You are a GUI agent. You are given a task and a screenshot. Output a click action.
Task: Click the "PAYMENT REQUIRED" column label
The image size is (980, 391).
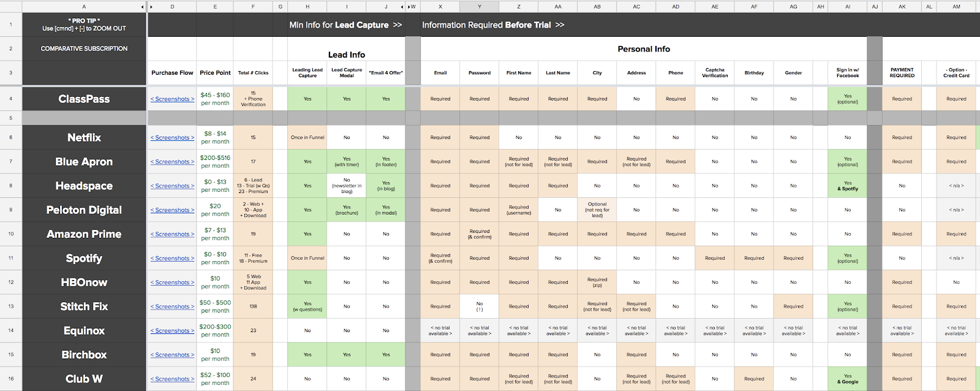[902, 73]
